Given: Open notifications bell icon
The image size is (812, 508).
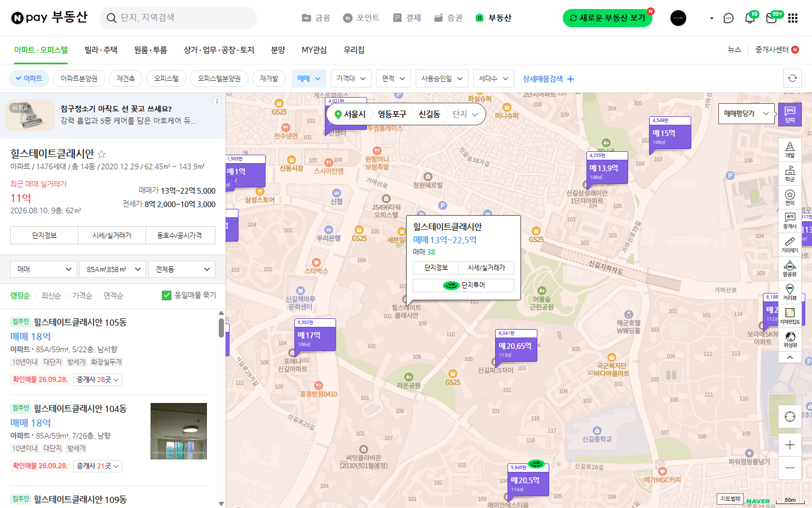Looking at the screenshot, I should click(x=749, y=18).
